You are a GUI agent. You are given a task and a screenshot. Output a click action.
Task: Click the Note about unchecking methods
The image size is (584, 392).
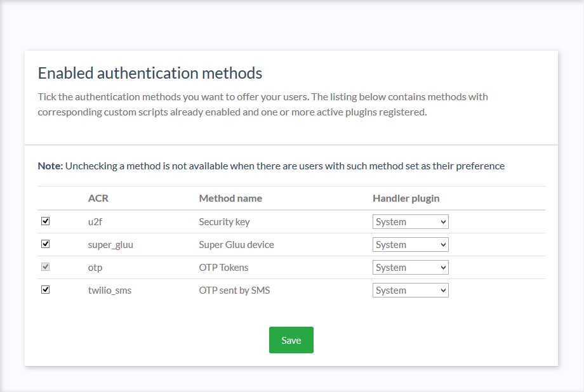click(x=271, y=166)
